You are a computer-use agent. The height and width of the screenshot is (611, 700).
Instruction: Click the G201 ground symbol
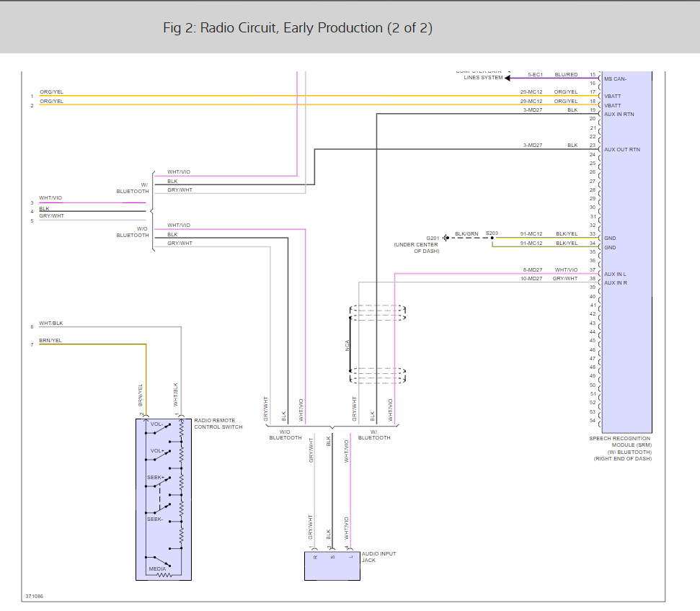point(446,238)
